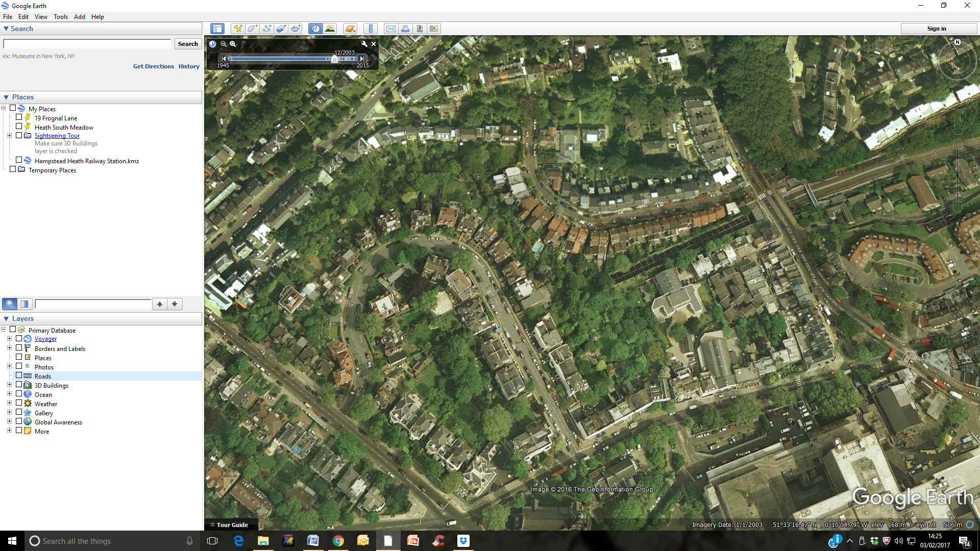The width and height of the screenshot is (980, 551).
Task: Expand the Sightseeing Tour folder
Action: (9, 136)
